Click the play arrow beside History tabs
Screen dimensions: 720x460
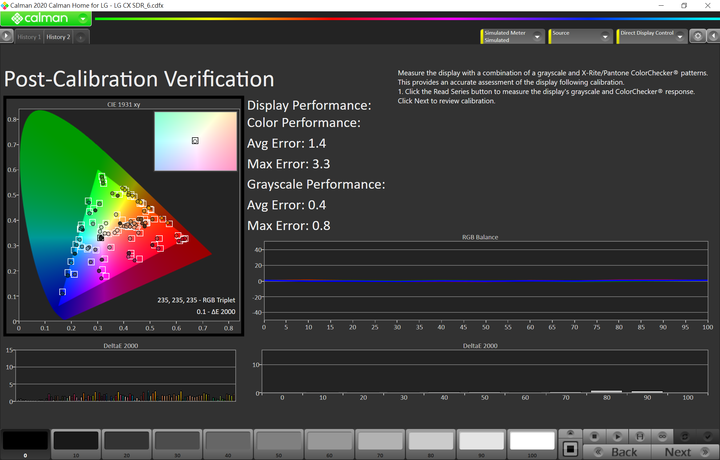(6, 36)
